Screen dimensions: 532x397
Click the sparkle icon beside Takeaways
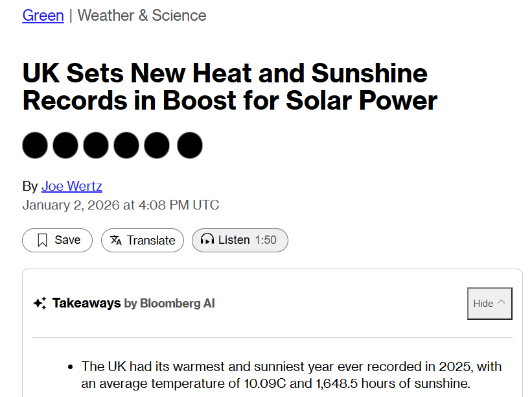pyautogui.click(x=40, y=303)
